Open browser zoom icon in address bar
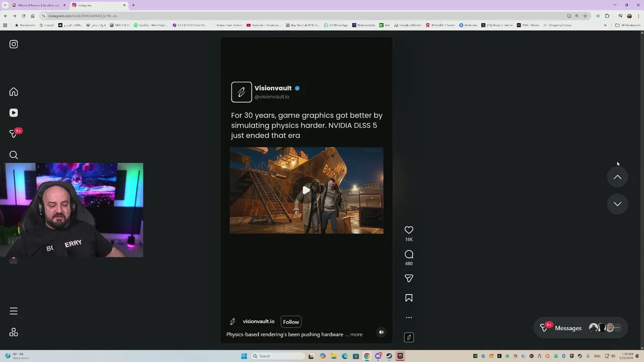The image size is (644, 362). 577,16
